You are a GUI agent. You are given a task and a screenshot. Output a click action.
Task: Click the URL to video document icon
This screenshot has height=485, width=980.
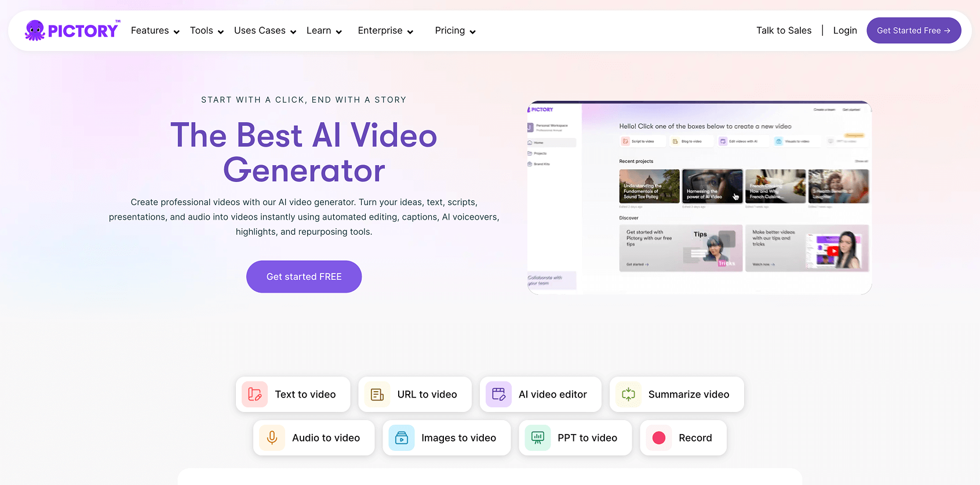point(377,395)
